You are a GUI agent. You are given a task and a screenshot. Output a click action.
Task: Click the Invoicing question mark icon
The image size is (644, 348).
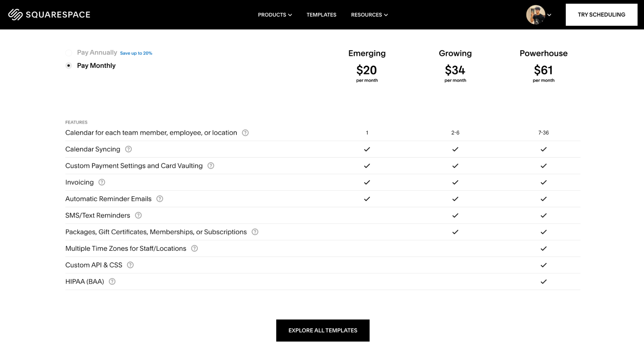(x=102, y=182)
